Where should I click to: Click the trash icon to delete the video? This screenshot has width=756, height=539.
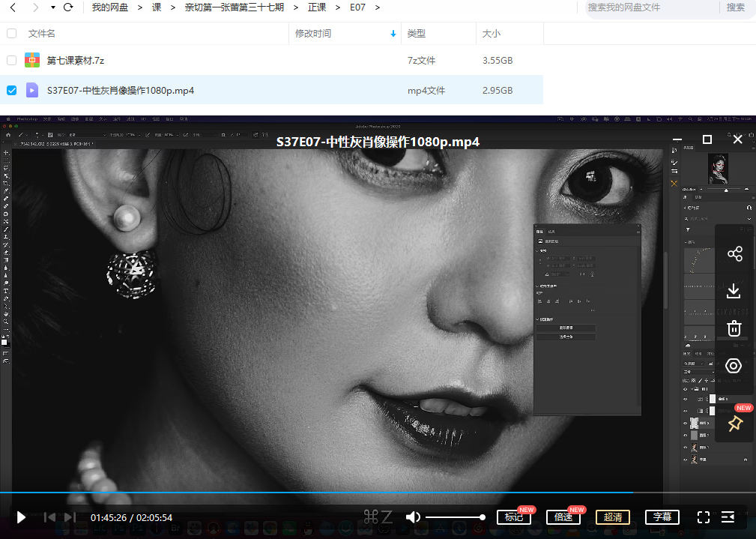point(734,328)
